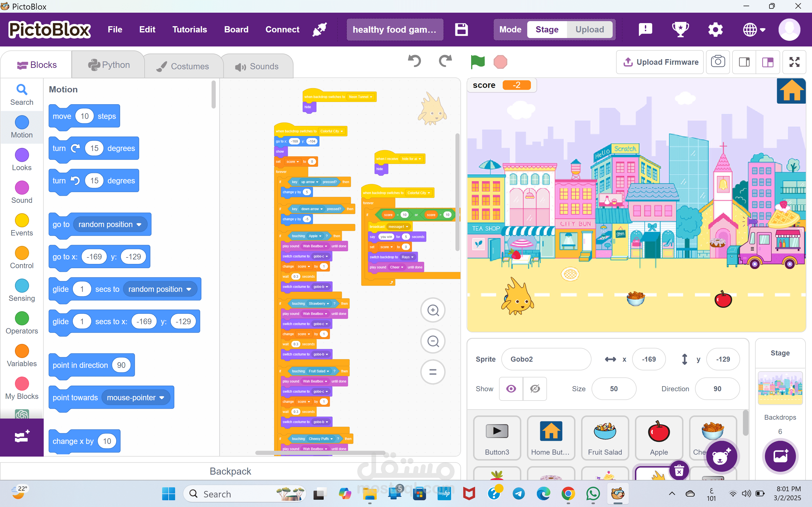Switch the mode to Upload
Viewport: 812px width, 507px height.
click(590, 30)
